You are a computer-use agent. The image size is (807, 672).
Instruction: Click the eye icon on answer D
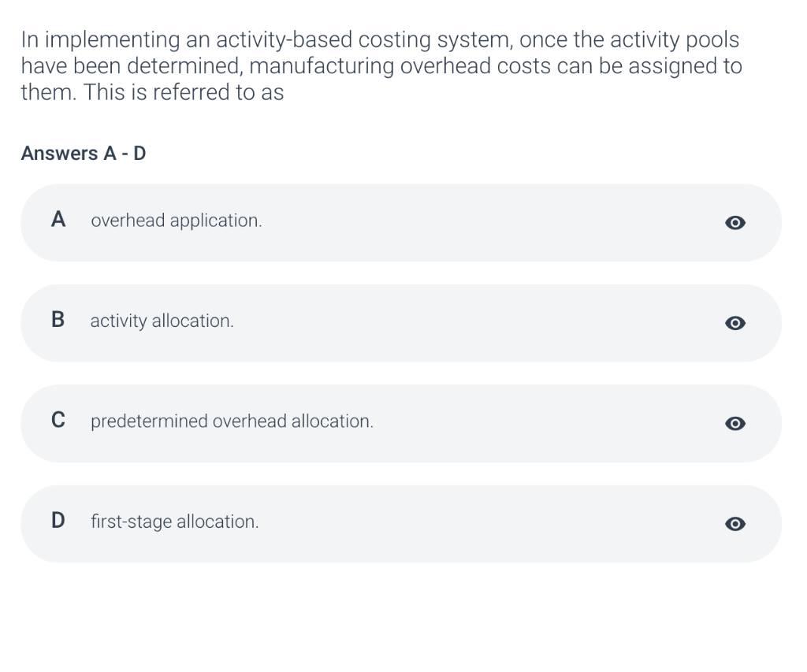pyautogui.click(x=734, y=524)
